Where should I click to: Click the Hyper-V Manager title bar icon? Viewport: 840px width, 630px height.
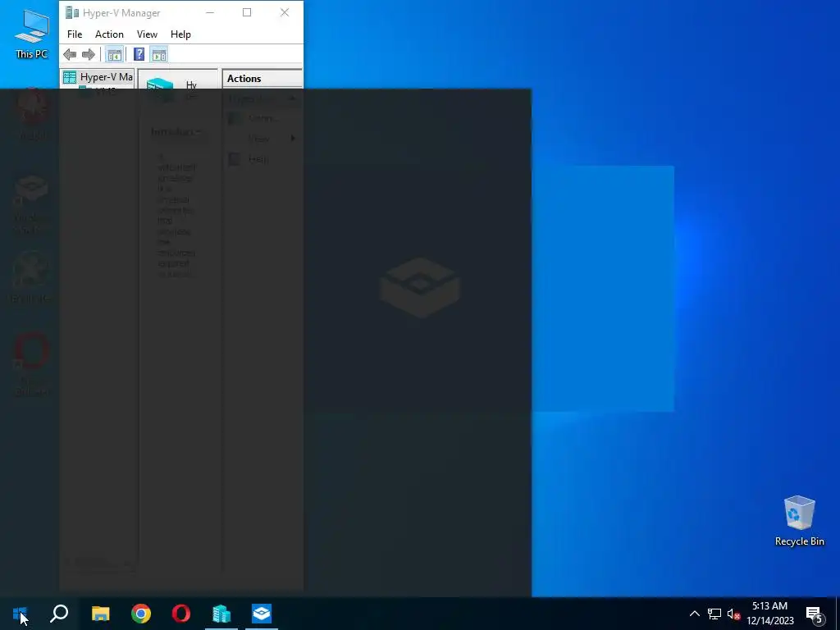[x=72, y=12]
